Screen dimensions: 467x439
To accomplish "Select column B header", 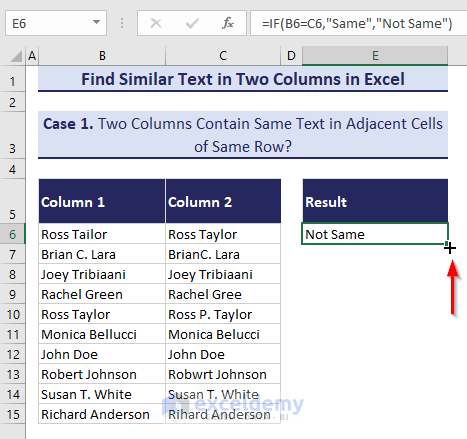I will (x=102, y=56).
